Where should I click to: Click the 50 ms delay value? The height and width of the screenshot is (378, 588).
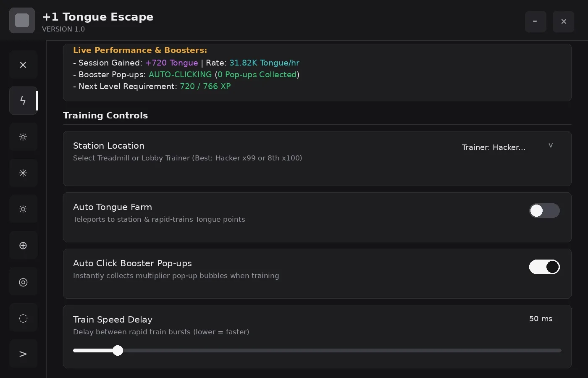point(541,319)
